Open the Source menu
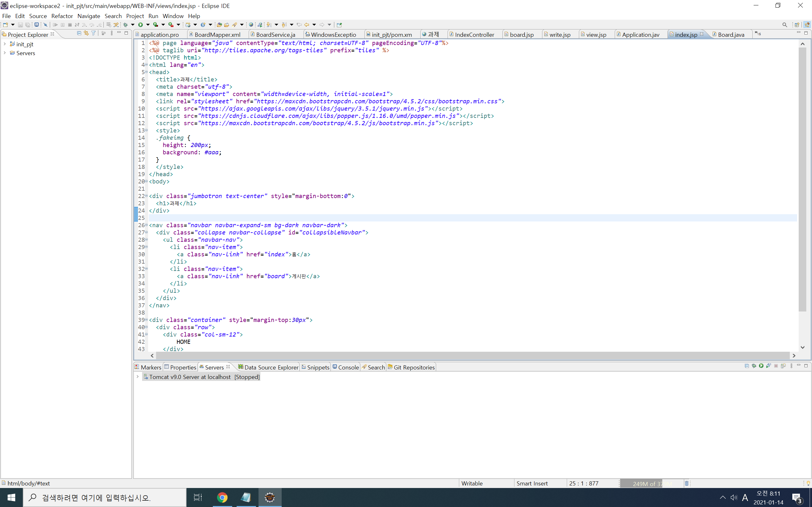 [38, 16]
